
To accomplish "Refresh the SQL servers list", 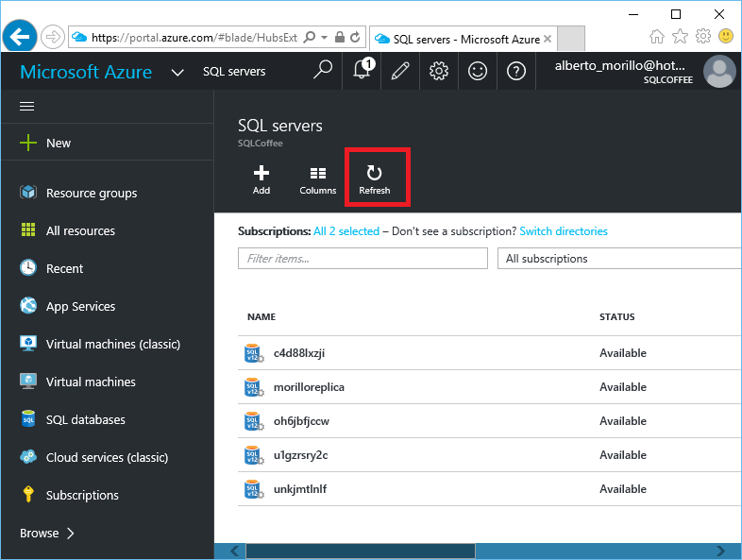I will coord(375,179).
